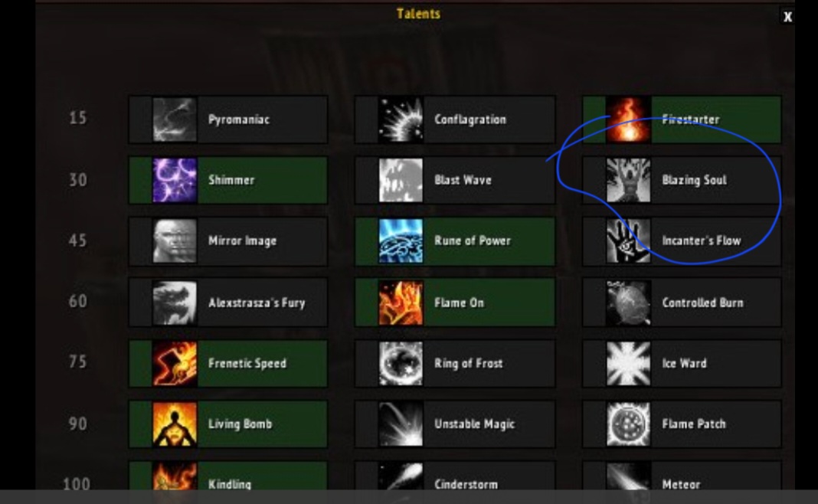Close the Talents panel with X
Image resolution: width=818 pixels, height=504 pixels.
[x=787, y=17]
